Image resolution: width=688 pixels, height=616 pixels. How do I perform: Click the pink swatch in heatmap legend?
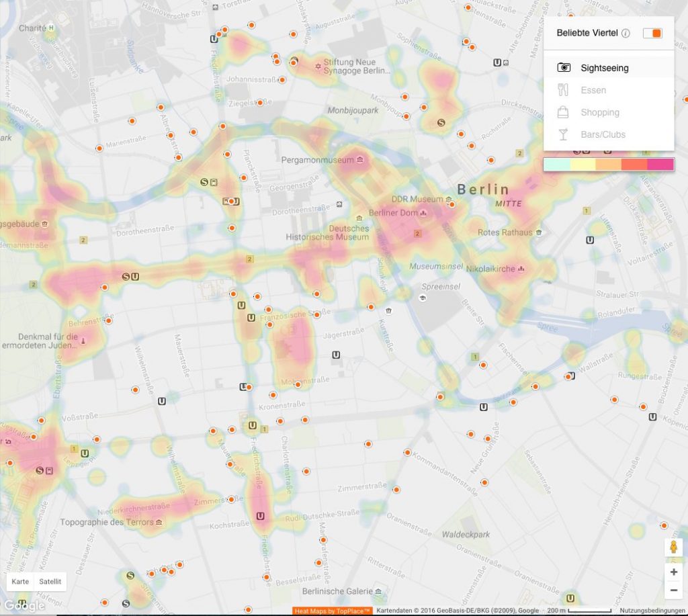coord(661,165)
